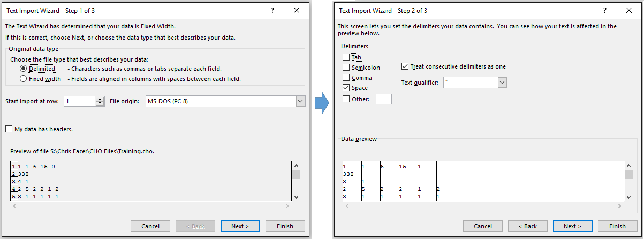The width and height of the screenshot is (644, 239).
Task: Click the help question mark in Step 1 dialog
Action: coord(272,11)
